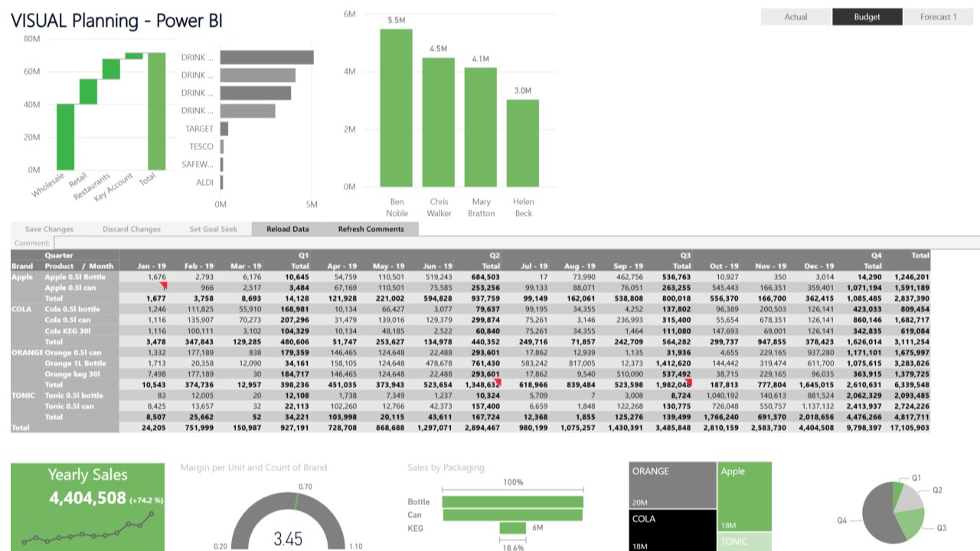Click the COLA brand row header
The height and width of the screenshot is (551, 980).
pos(20,309)
